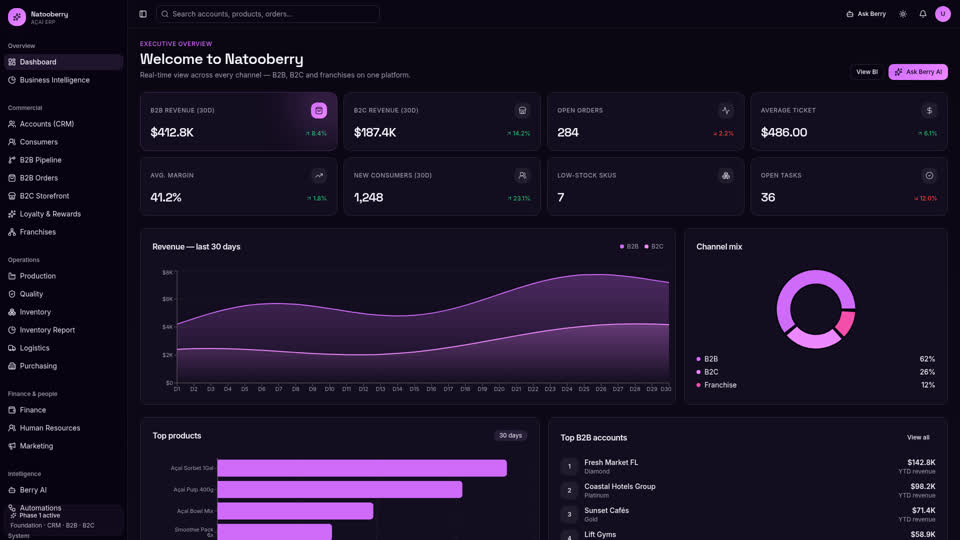Open Franchises in sidebar

coord(64,232)
